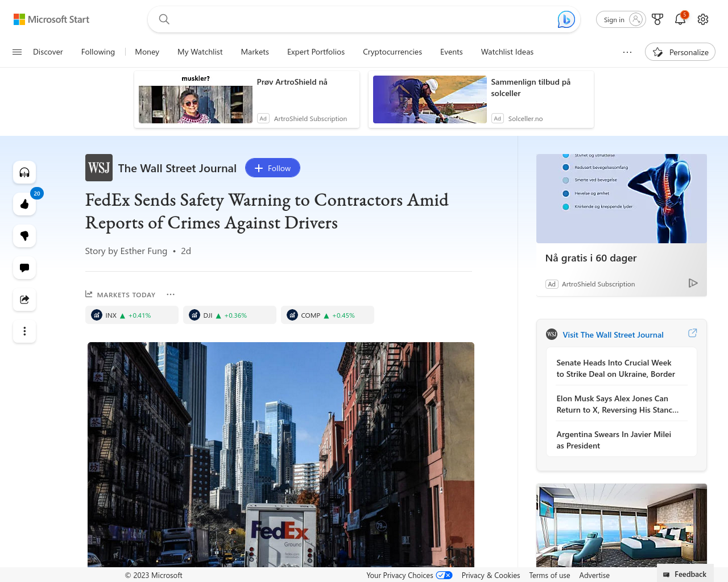Open Watchlist Ideas tab

coord(507,52)
